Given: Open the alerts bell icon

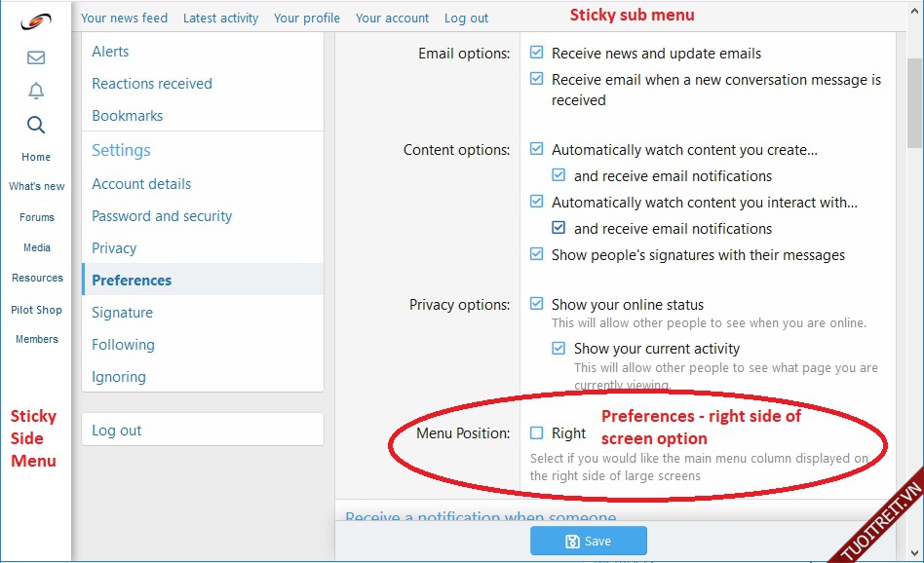Looking at the screenshot, I should pos(36,91).
